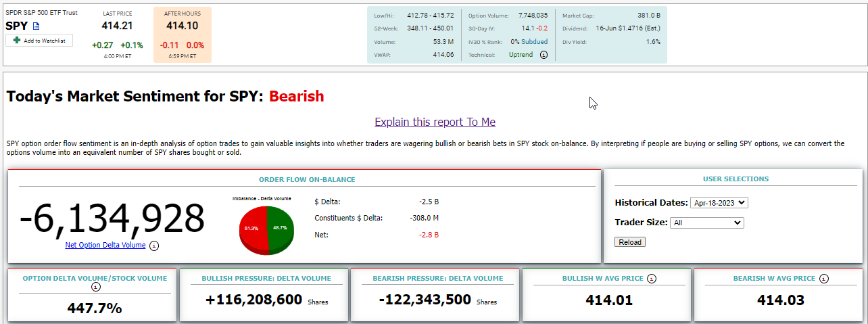Click the Uptrend technical label

(x=521, y=55)
